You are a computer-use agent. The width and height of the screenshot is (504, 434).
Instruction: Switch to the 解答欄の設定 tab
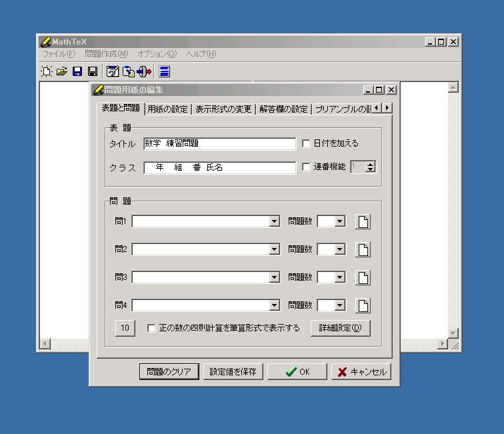pos(283,109)
